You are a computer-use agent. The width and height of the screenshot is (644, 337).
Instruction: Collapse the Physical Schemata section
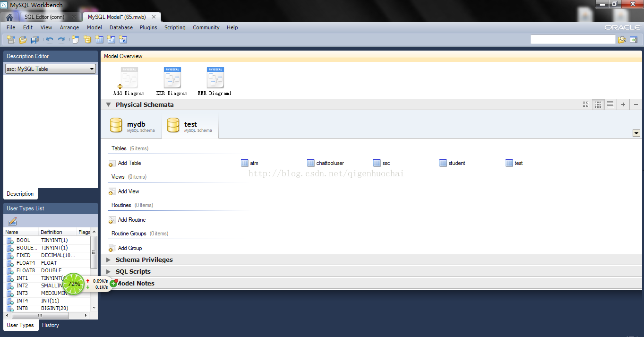(x=108, y=105)
